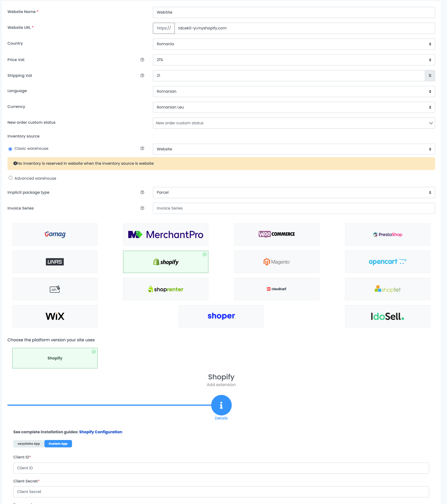Viewport: 447px width, 504px height.
Task: Open the New order custom status dropdown
Action: tap(294, 123)
